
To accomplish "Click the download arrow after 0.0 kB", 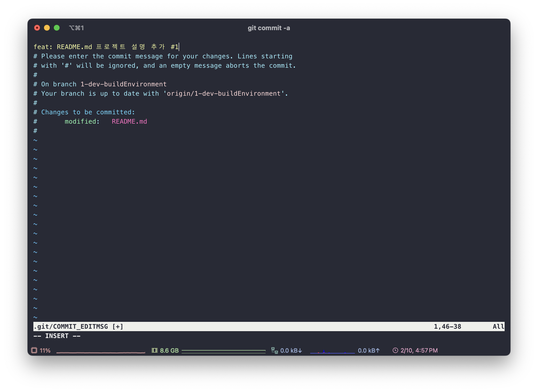I will click(x=300, y=351).
